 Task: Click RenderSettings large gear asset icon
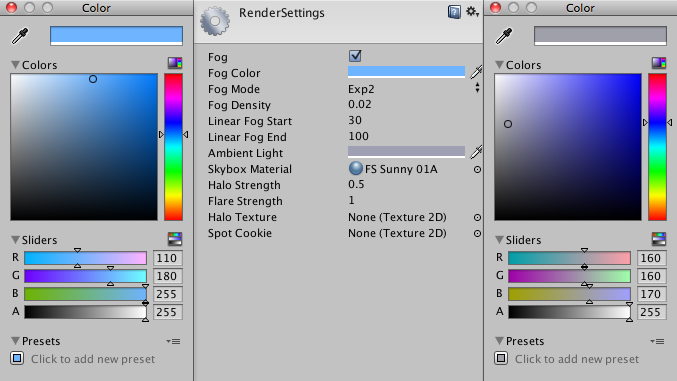[x=215, y=21]
